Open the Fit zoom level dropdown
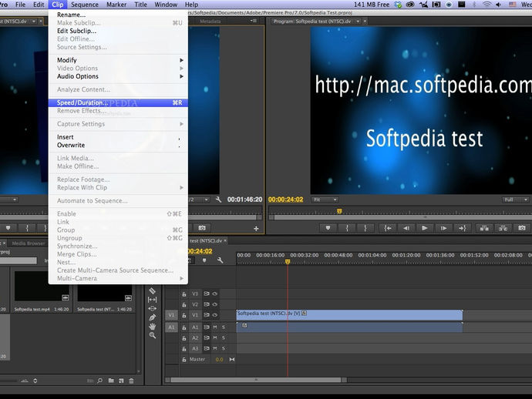The image size is (532, 399). coord(326,199)
